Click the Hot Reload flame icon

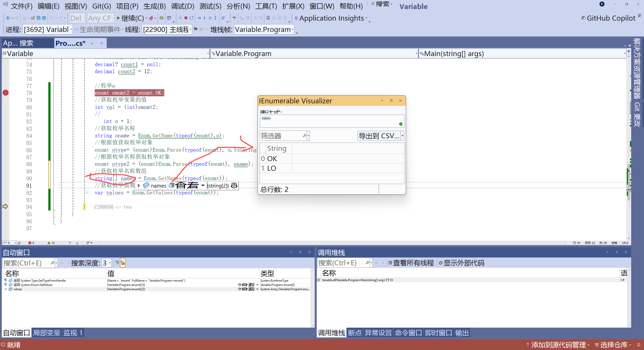click(151, 18)
